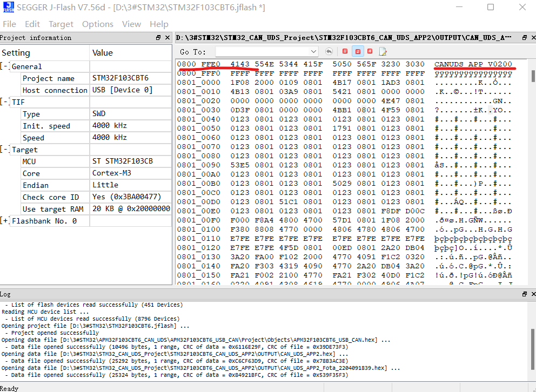Image resolution: width=536 pixels, height=392 pixels.
Task: Click the back navigation arrow icon
Action: [x=329, y=50]
